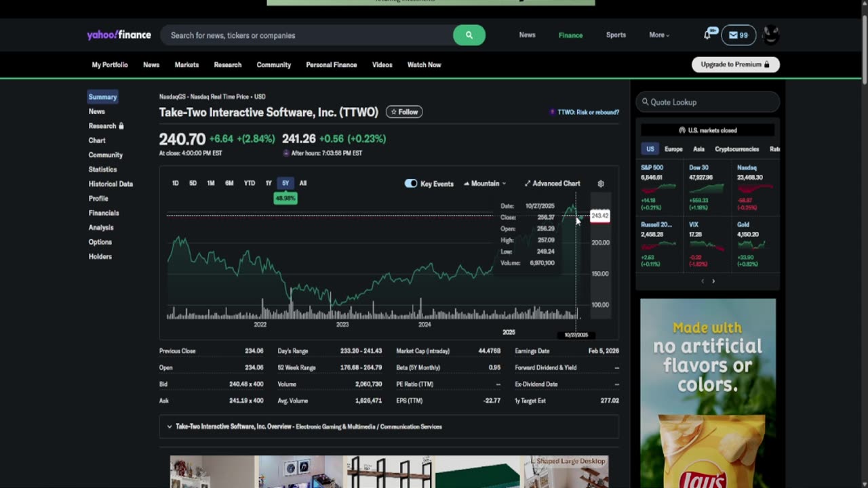Open the Advanced Chart link
Image resolution: width=868 pixels, height=488 pixels.
(552, 184)
